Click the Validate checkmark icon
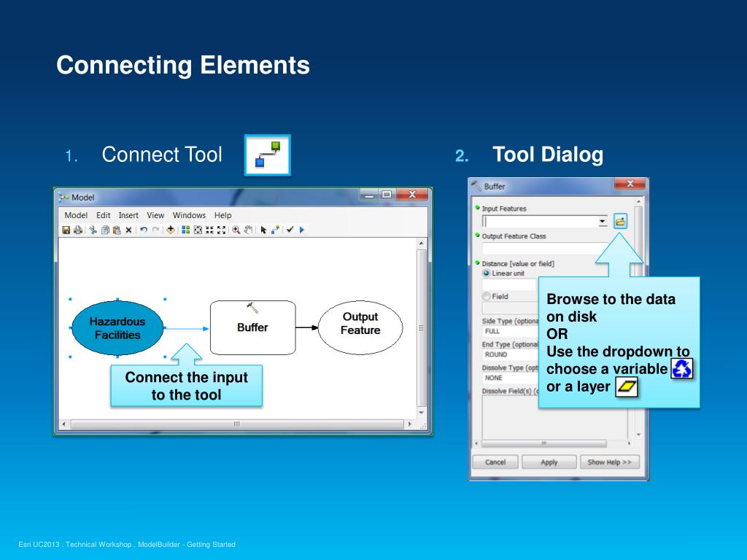Screen dimensions: 747x560 pyautogui.click(x=290, y=230)
